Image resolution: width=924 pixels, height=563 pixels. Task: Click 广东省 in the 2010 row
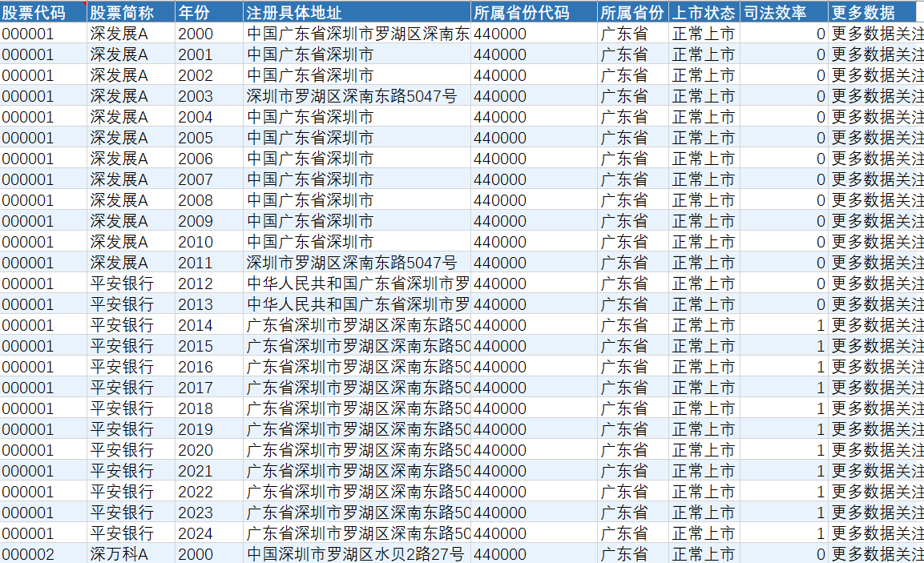coord(633,242)
